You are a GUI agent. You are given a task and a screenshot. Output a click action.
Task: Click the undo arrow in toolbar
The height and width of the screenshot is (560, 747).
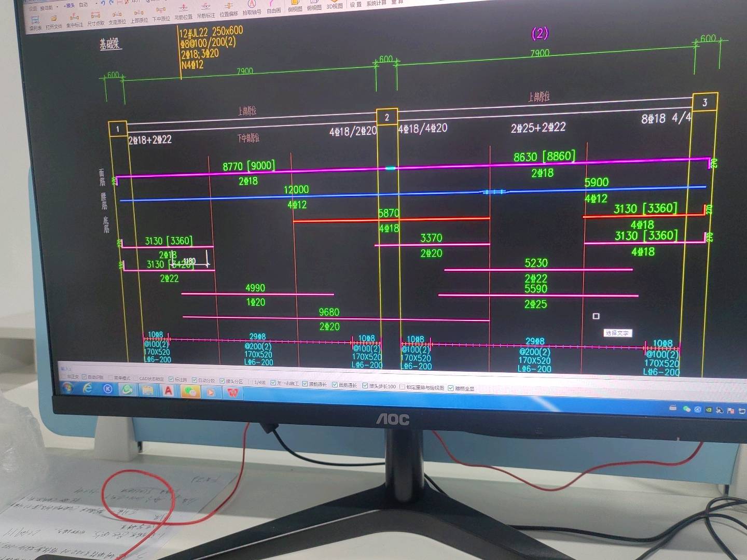(x=103, y=3)
